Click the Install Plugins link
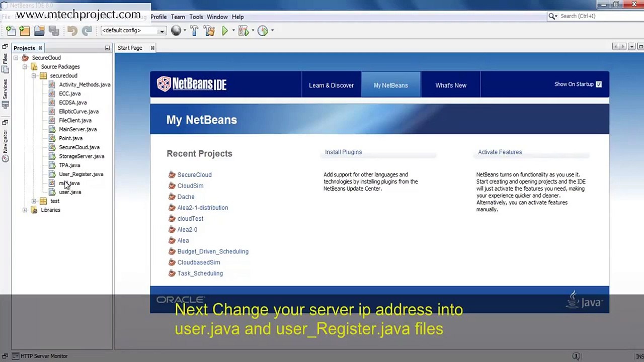The image size is (644, 362). click(343, 152)
